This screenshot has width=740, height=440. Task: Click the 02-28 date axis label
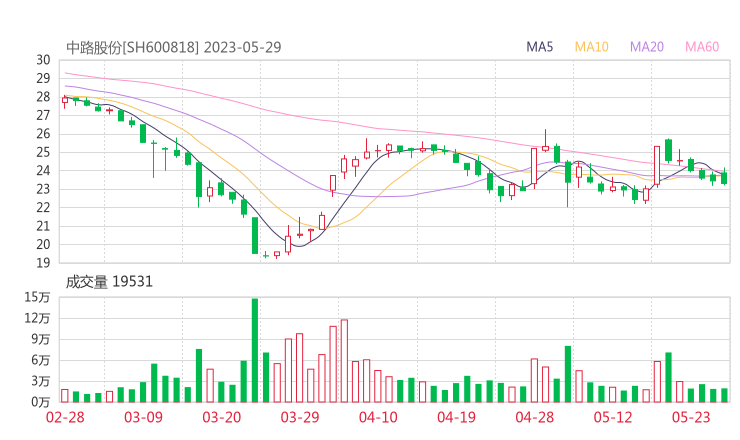pyautogui.click(x=65, y=417)
